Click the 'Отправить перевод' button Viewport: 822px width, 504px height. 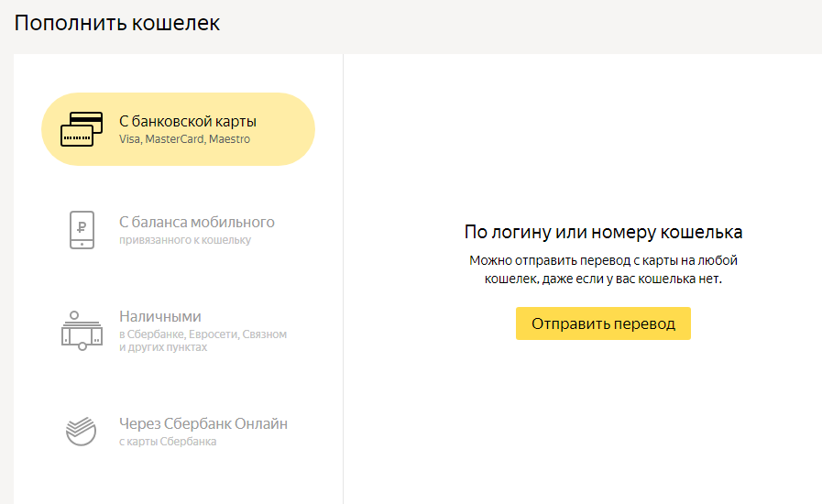(603, 323)
